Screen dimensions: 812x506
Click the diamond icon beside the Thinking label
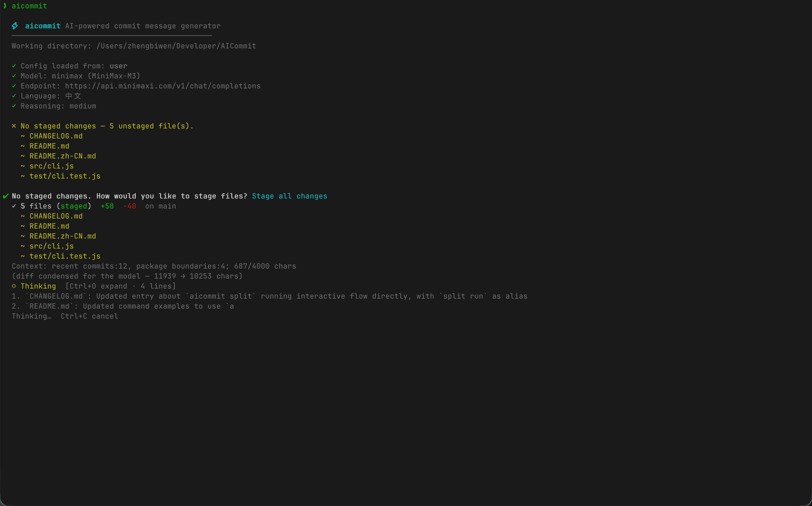click(x=14, y=286)
